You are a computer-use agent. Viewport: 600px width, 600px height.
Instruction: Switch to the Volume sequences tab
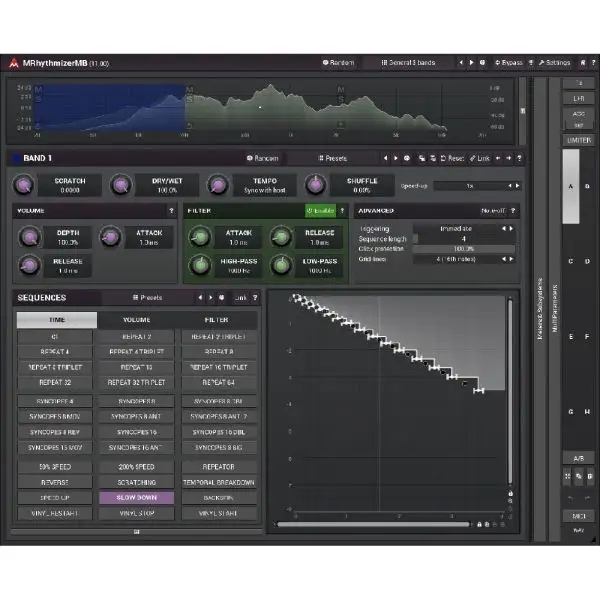point(136,320)
